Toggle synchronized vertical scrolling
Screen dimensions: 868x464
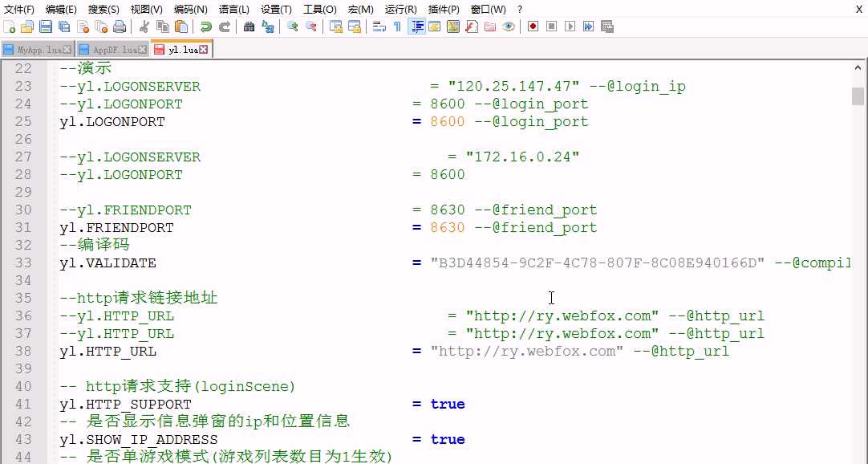pos(336,26)
